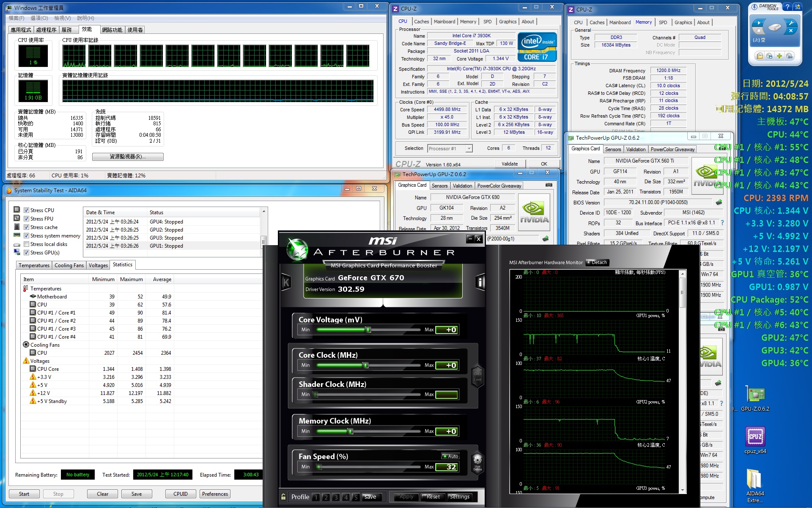Image resolution: width=812 pixels, height=508 pixels.
Task: Open Daemon Tools wrench settings icon
Action: pos(791,23)
